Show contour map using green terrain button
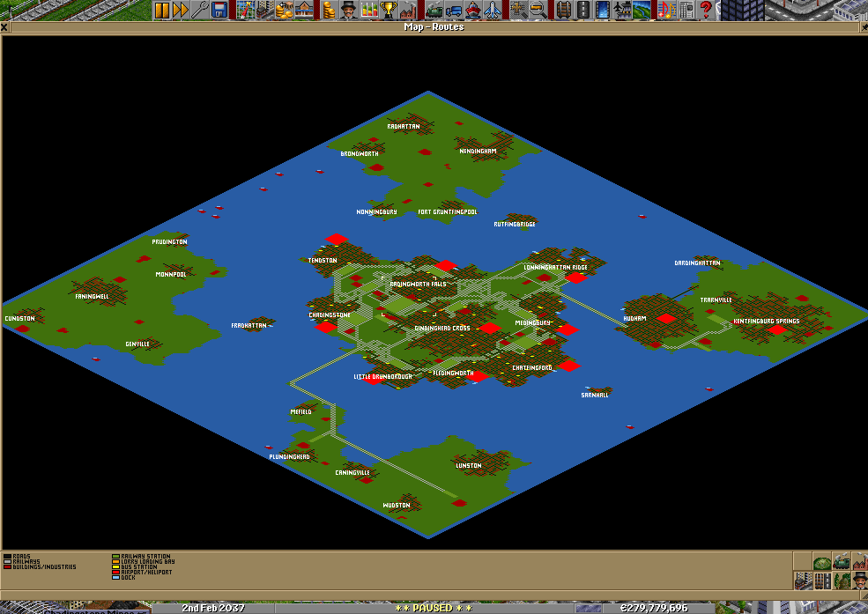 (x=822, y=561)
